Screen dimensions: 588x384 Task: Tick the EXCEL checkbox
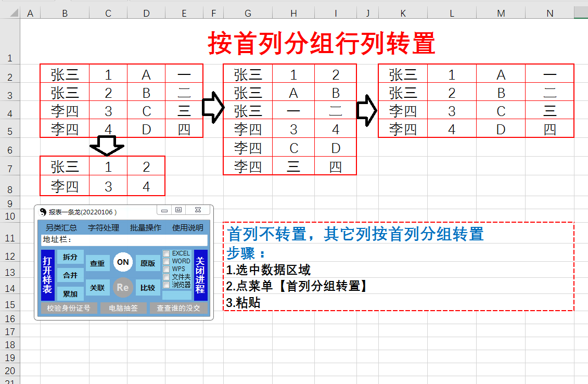coord(166,253)
